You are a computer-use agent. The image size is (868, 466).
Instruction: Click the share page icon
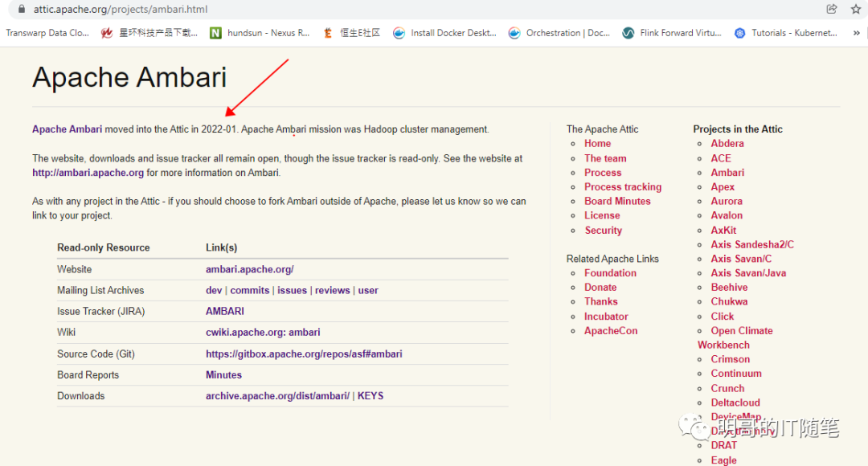[x=832, y=9]
